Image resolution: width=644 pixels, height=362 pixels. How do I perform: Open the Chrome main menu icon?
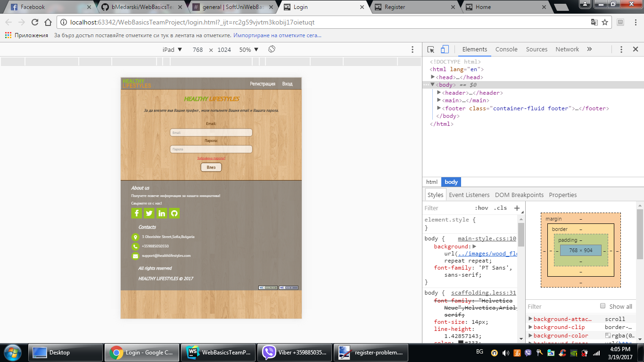635,22
